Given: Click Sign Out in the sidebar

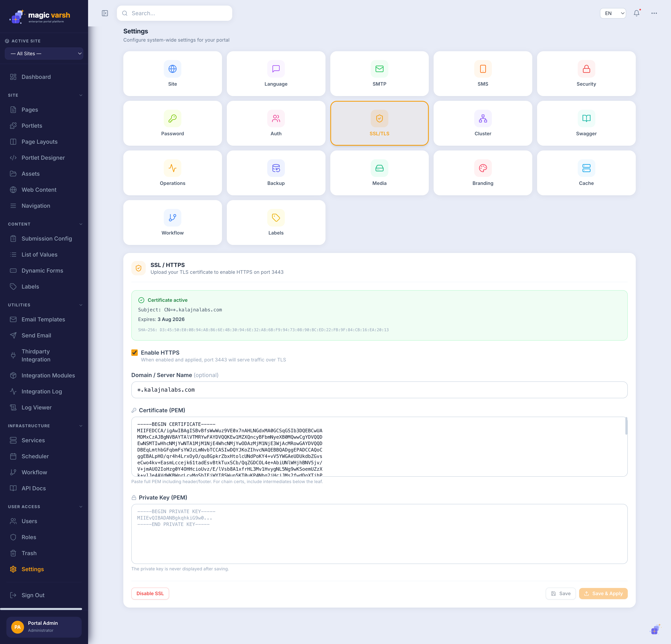Looking at the screenshot, I should tap(44, 595).
